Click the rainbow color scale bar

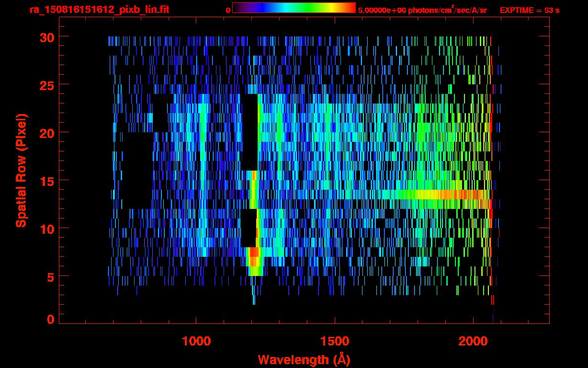pos(294,8)
